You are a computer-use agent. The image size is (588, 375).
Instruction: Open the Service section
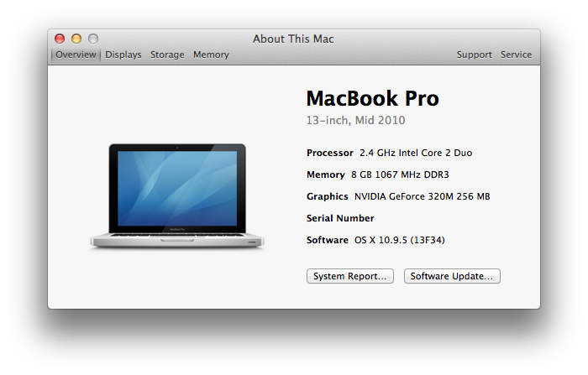click(x=516, y=55)
